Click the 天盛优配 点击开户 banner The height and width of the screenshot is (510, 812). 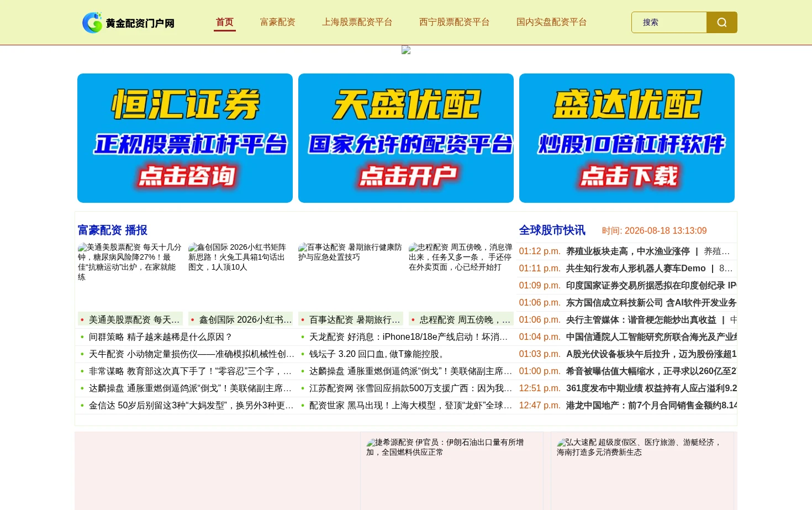coord(406,138)
